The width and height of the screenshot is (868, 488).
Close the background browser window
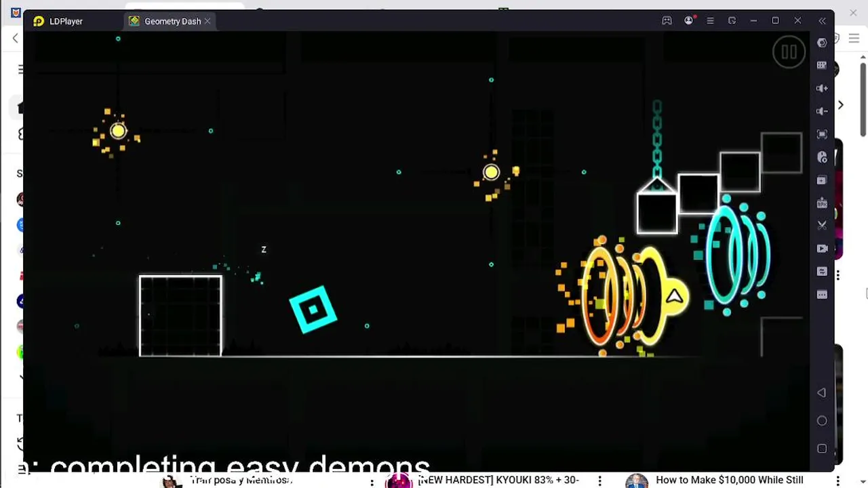pyautogui.click(x=853, y=12)
